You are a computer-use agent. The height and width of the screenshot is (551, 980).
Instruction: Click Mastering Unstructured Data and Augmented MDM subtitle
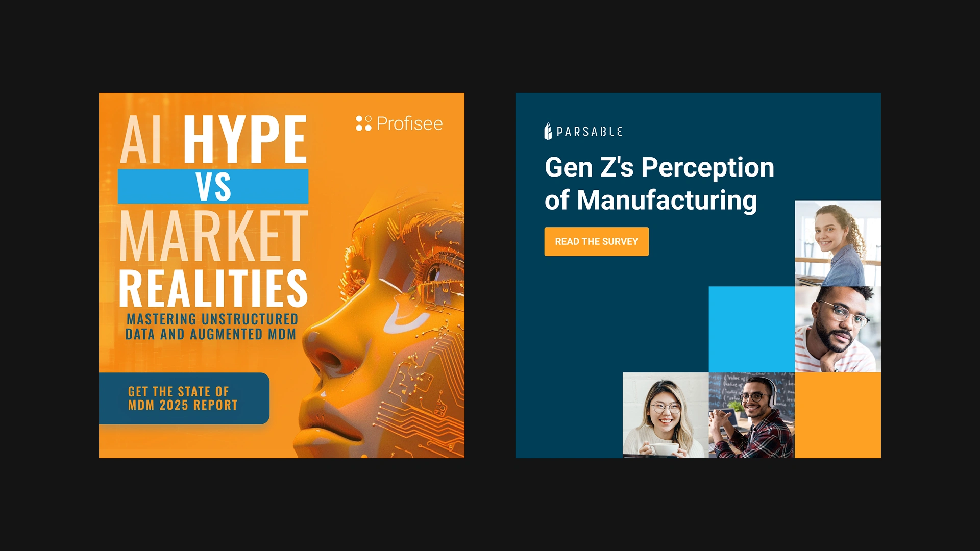pos(212,327)
